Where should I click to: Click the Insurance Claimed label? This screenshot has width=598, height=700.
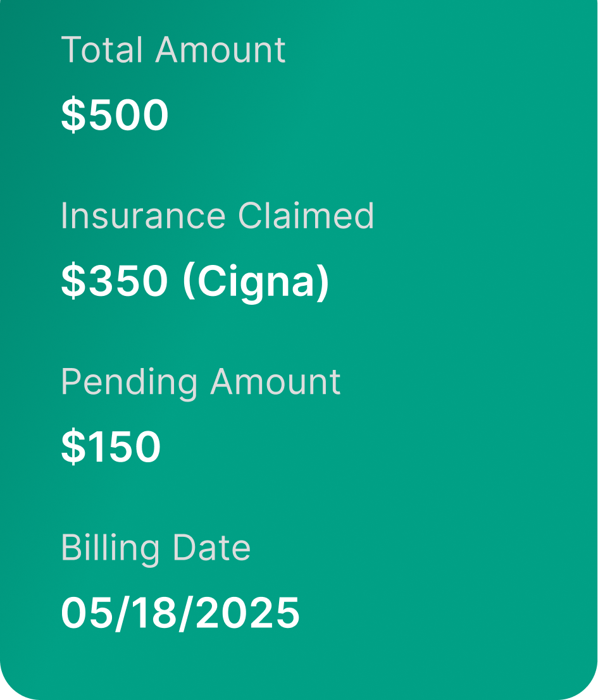[217, 216]
